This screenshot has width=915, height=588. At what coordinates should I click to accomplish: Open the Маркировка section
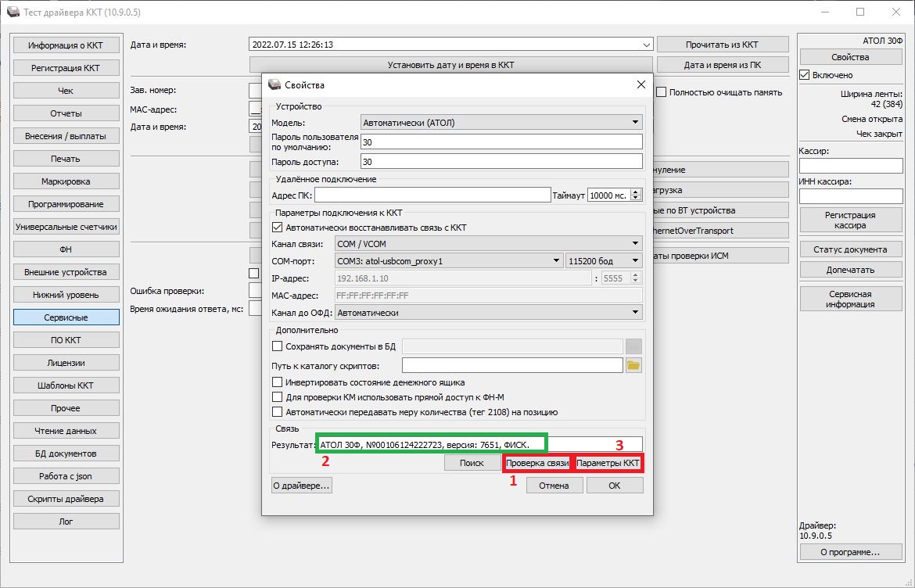[66, 181]
